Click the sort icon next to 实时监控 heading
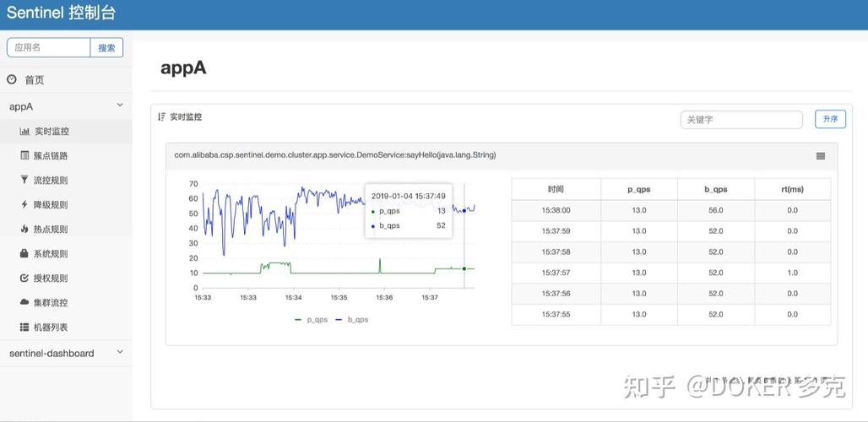The height and width of the screenshot is (422, 868). pyautogui.click(x=161, y=116)
